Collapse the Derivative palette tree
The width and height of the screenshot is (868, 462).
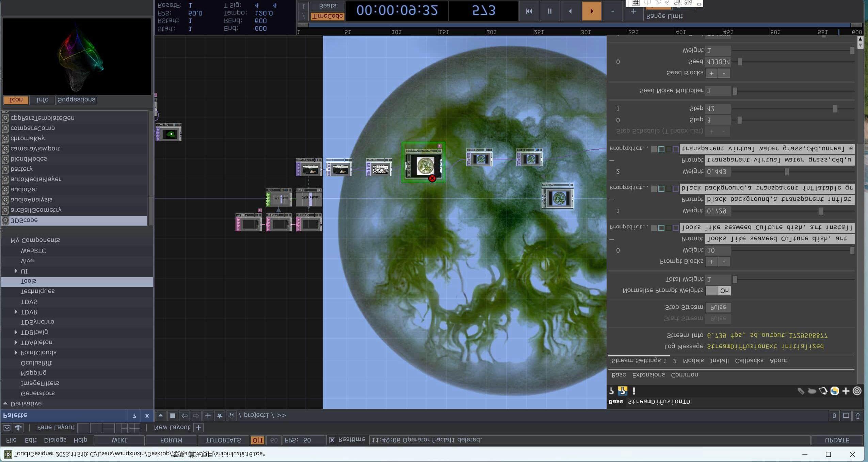point(5,403)
